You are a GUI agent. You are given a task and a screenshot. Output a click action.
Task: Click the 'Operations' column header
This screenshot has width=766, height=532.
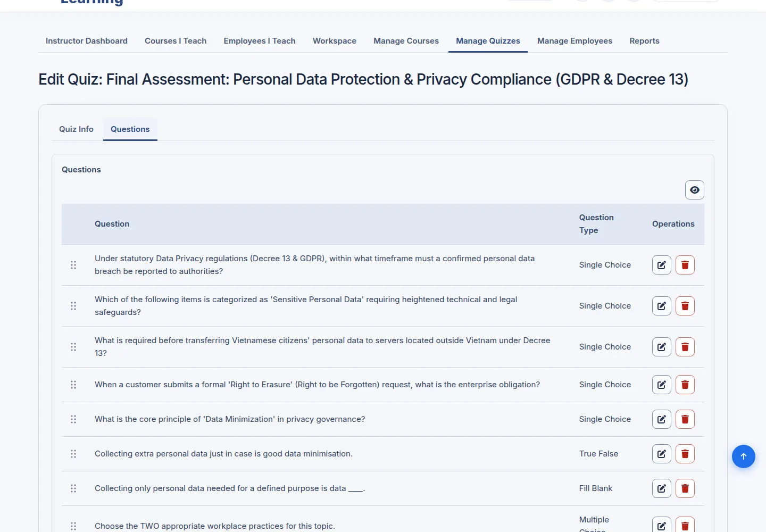[x=673, y=224]
